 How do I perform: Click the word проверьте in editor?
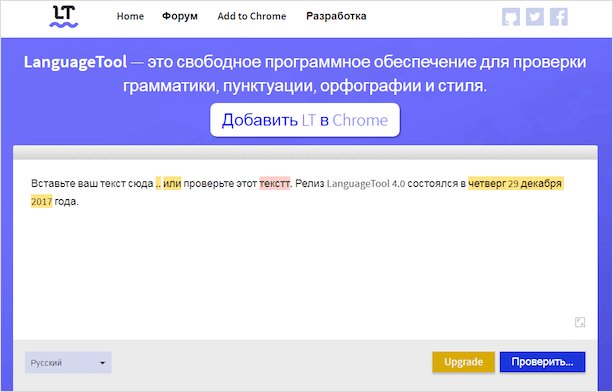pyautogui.click(x=208, y=183)
